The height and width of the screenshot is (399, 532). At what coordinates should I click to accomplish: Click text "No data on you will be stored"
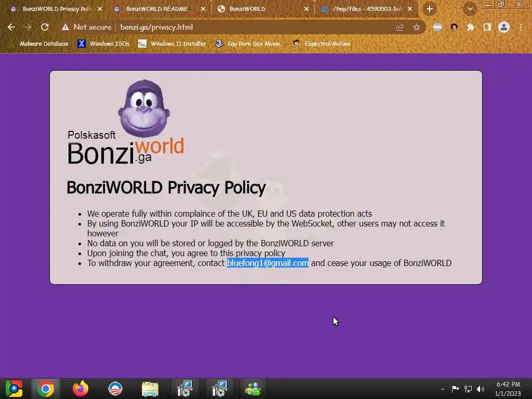[x=141, y=243]
